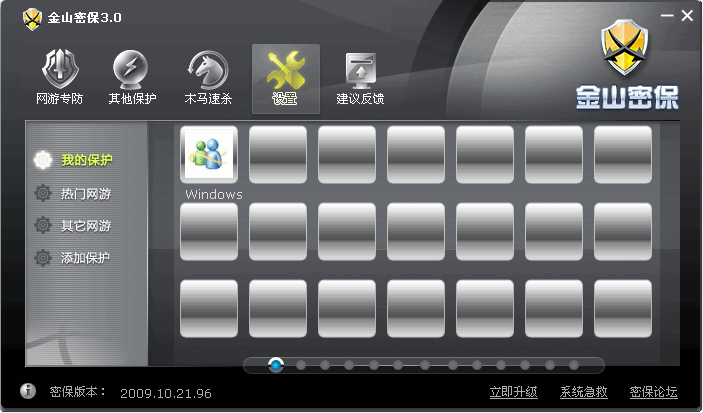Open the 建议反馈 feedback icon

(x=360, y=78)
